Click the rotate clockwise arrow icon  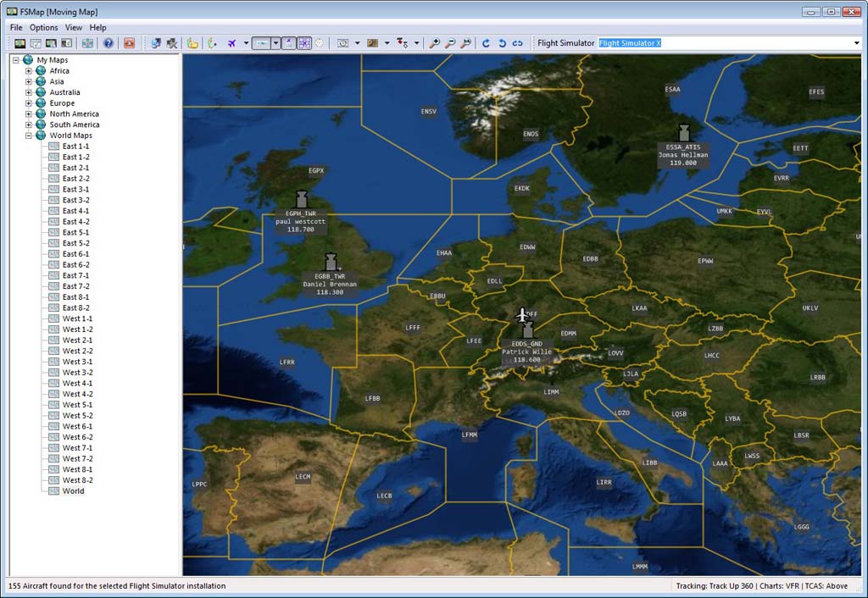point(486,43)
